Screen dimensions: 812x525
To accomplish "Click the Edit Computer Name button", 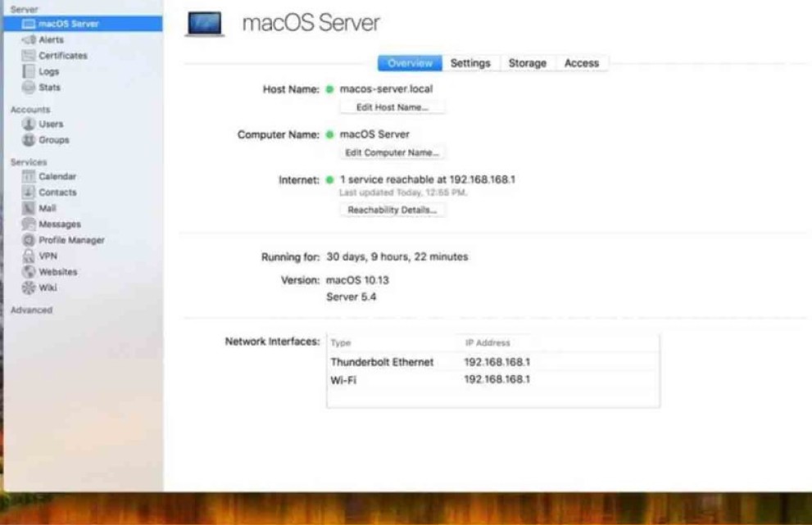I will [392, 152].
